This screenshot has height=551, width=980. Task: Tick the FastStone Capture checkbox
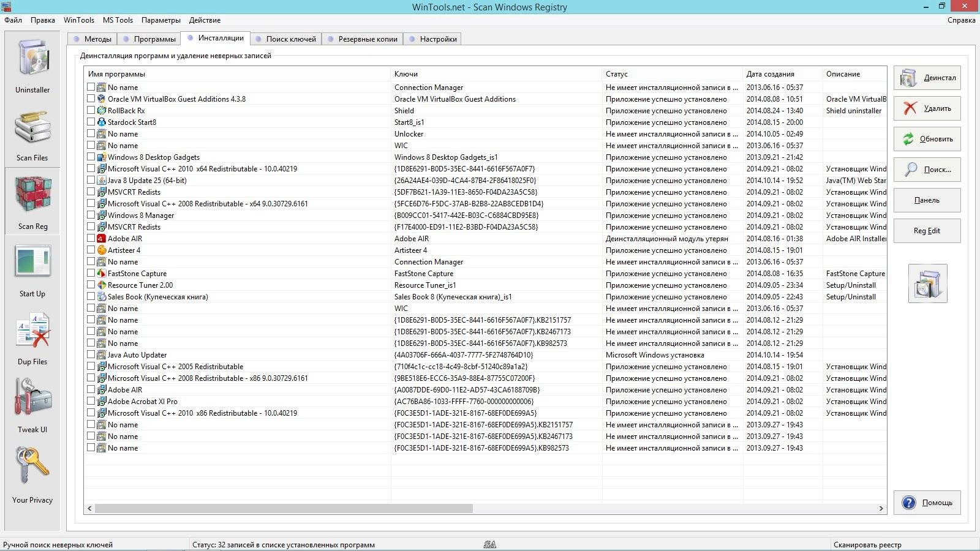pyautogui.click(x=91, y=273)
